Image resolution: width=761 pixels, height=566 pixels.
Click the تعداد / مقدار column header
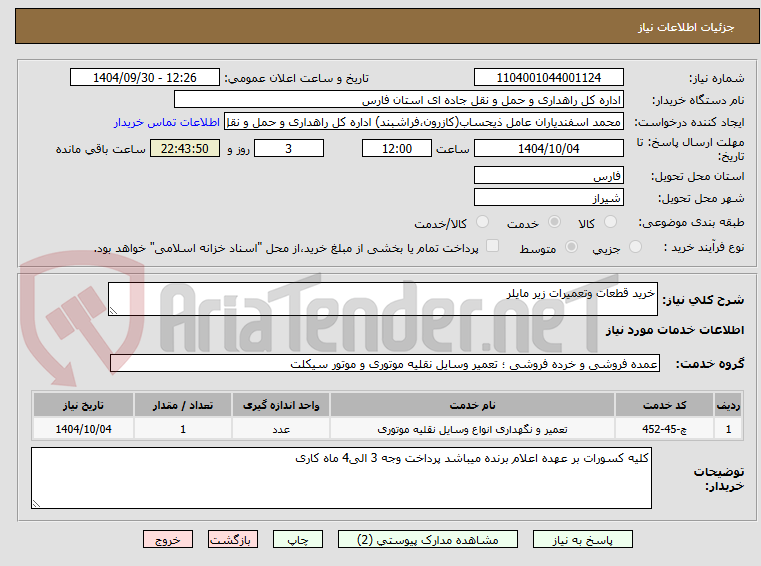pos(183,405)
